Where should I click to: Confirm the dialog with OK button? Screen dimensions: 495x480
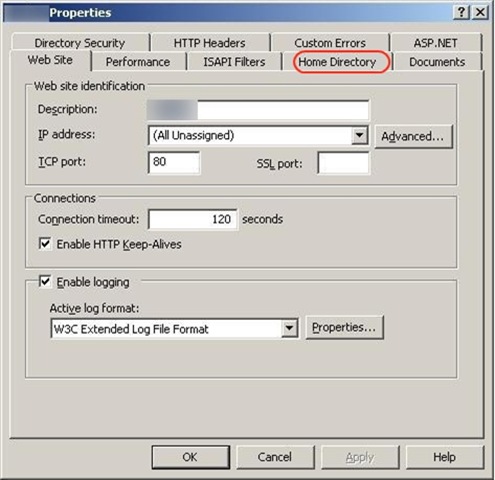pos(191,457)
